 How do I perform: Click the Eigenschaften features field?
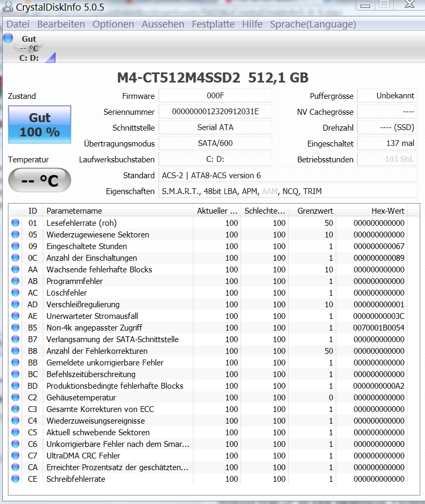coord(288,191)
